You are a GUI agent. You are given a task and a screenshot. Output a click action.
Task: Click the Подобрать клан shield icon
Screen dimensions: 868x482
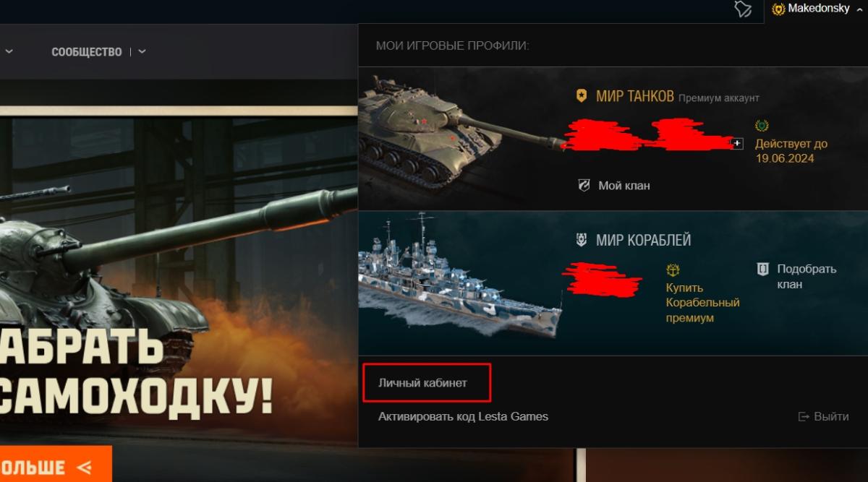pyautogui.click(x=762, y=269)
